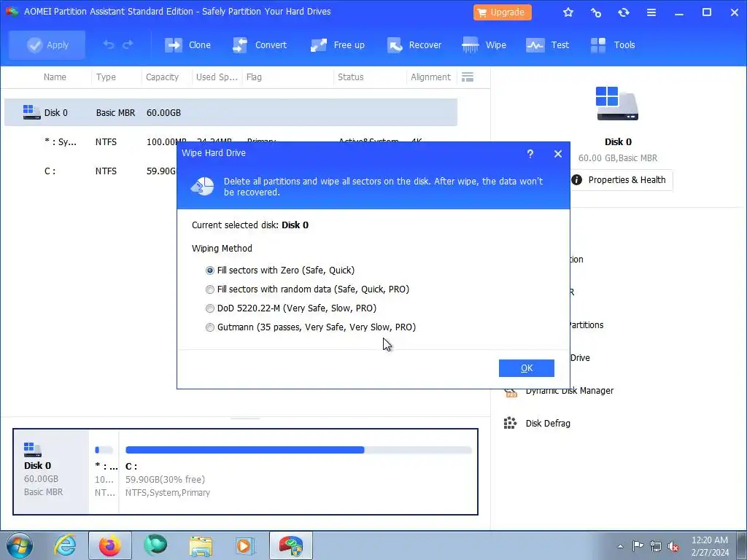Click the Disk 0 large icon in right panel
This screenshot has height=560, width=747.
pos(617,104)
